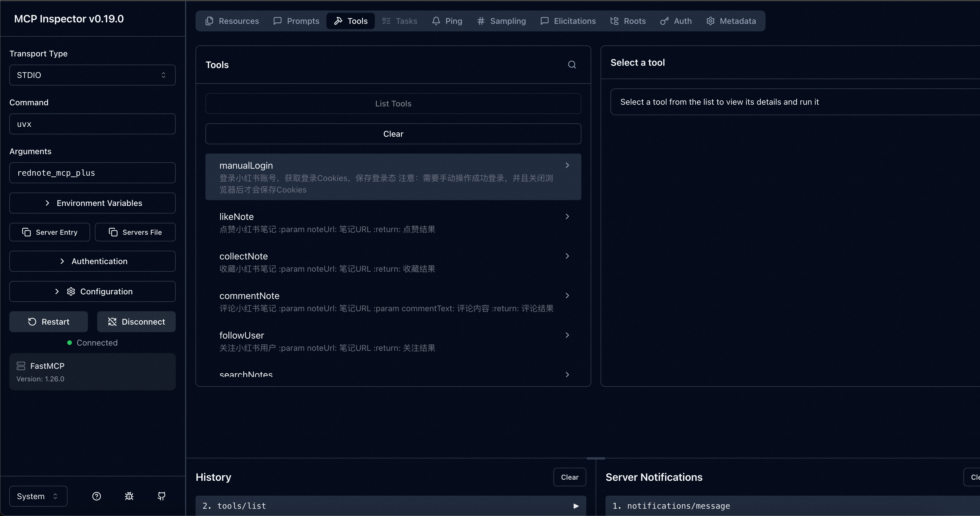This screenshot has width=980, height=516.
Task: Switch to the Sampling tab
Action: click(501, 21)
